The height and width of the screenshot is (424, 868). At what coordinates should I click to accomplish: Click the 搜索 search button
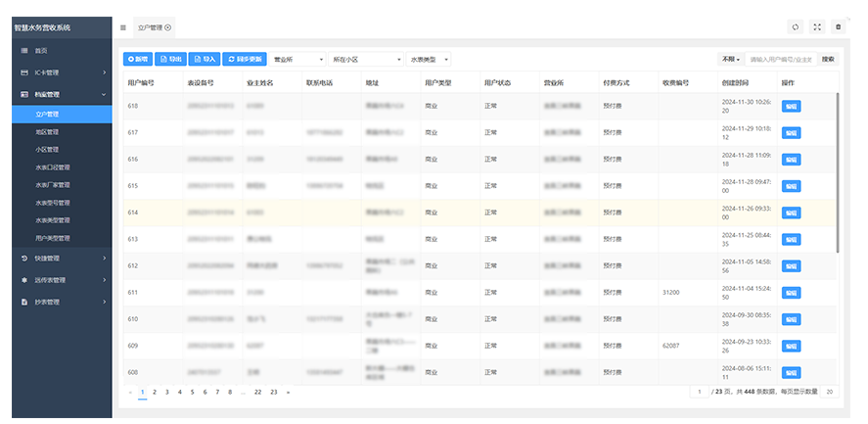tap(829, 60)
